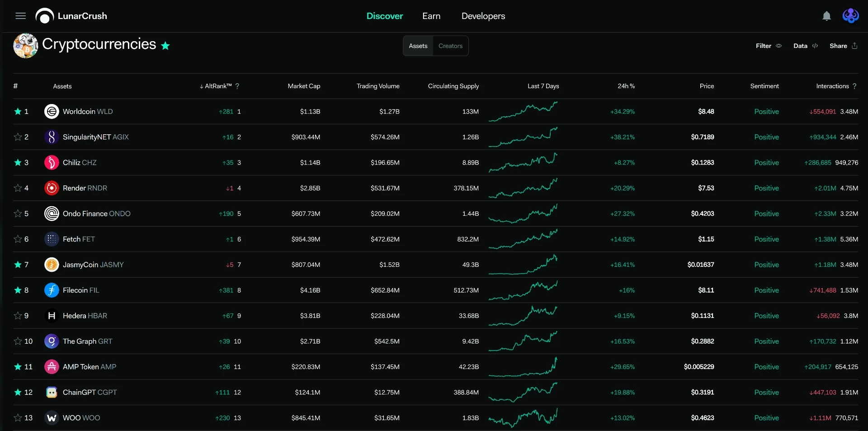Open the Data embed menu
The width and height of the screenshot is (868, 431).
pos(806,46)
